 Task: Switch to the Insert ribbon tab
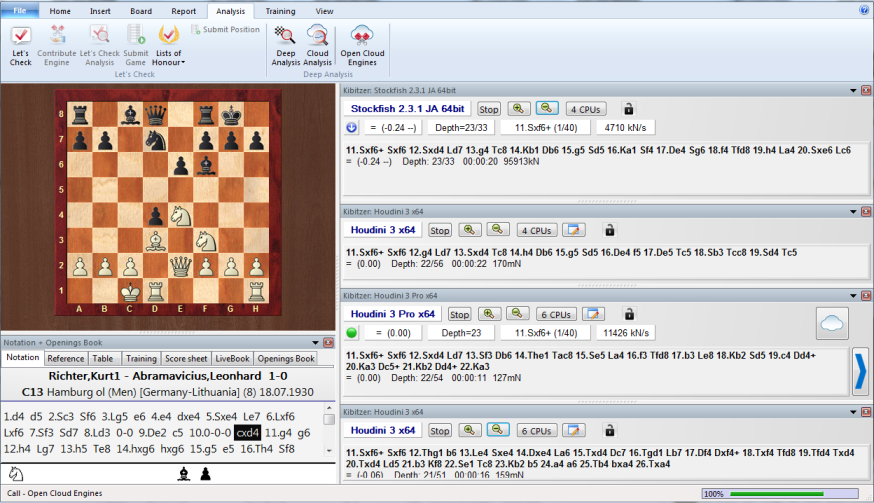click(x=100, y=11)
